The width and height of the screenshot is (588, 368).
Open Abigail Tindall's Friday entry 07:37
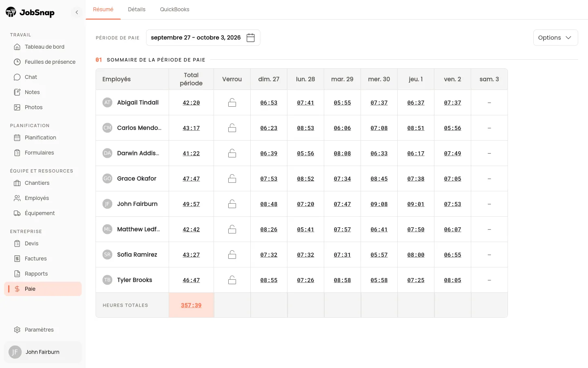[452, 103]
